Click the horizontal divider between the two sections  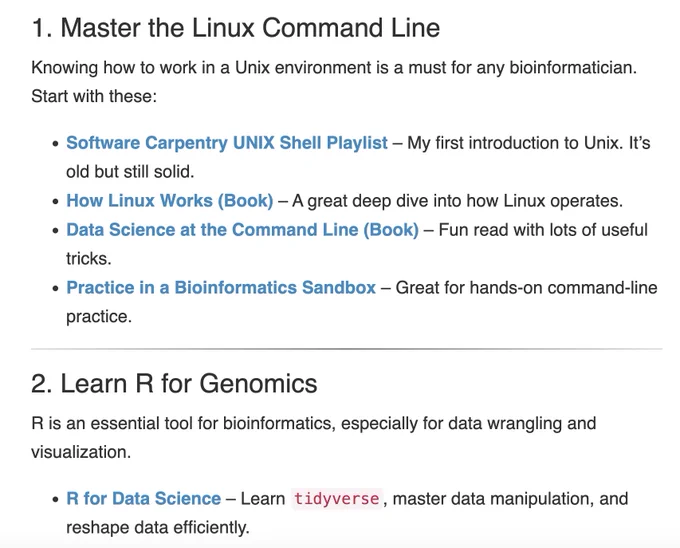click(x=347, y=349)
